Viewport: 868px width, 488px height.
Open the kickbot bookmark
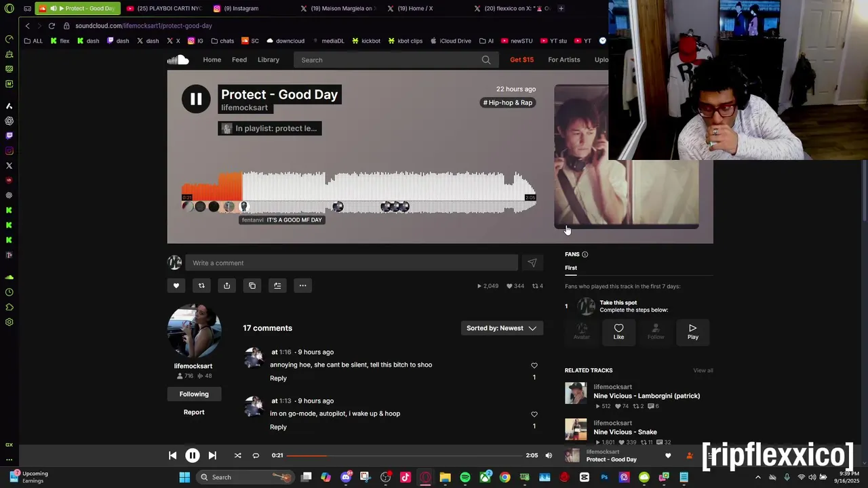point(366,41)
